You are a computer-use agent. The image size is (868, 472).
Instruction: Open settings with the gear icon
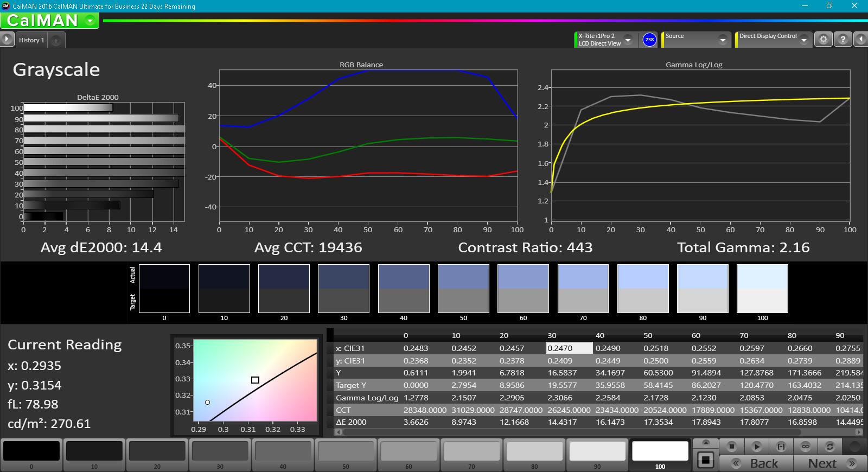click(824, 40)
